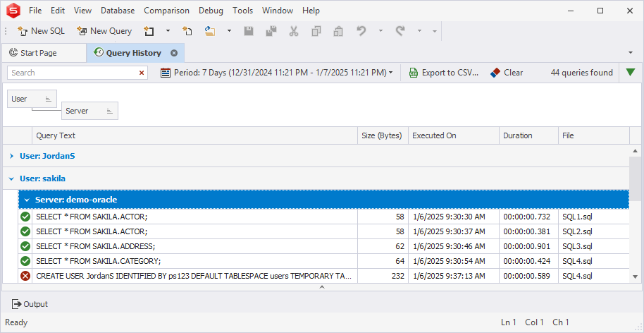Sort by Executed On column header
644x333 pixels.
coord(454,135)
